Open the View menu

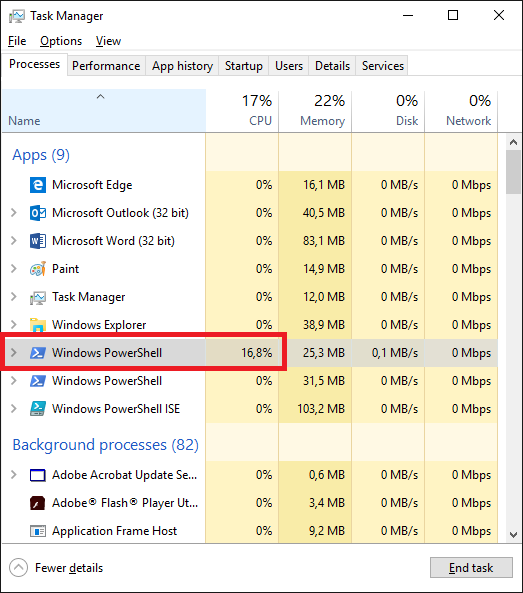click(x=108, y=41)
